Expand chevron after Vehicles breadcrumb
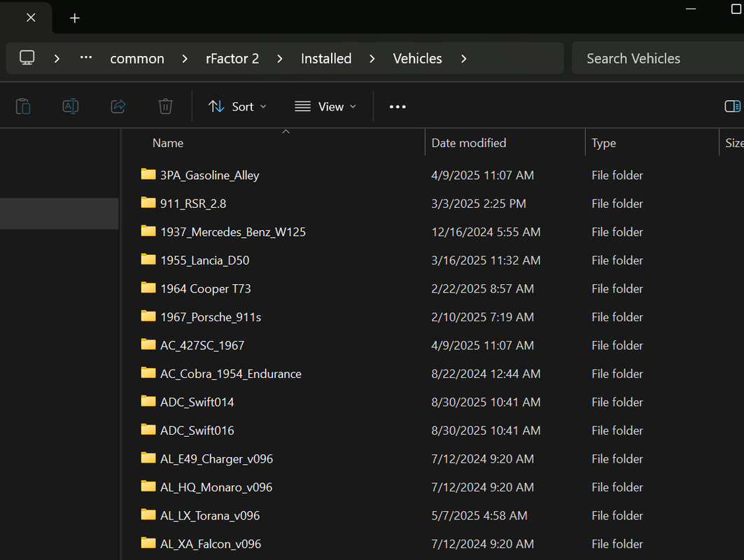744x560 pixels. (x=463, y=59)
